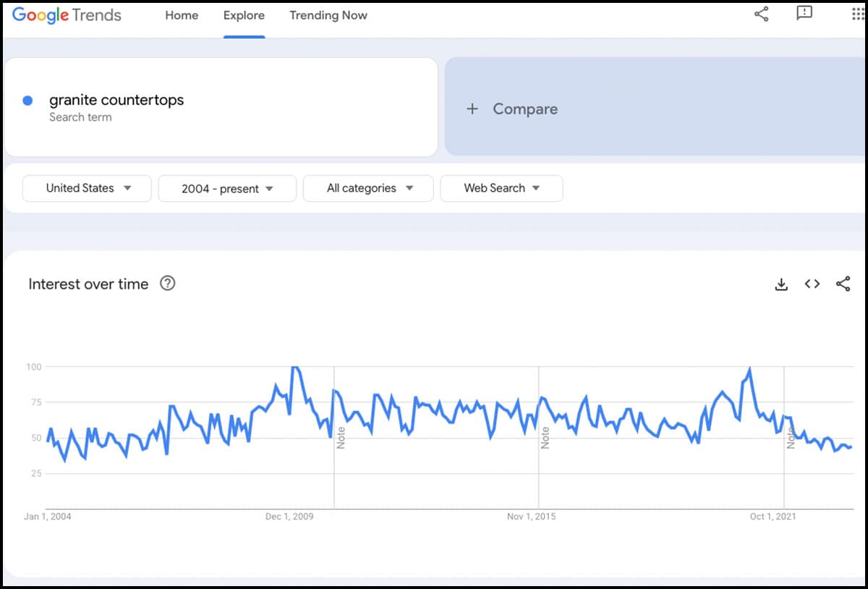Click the 25 y-axis value
868x589 pixels.
point(36,473)
